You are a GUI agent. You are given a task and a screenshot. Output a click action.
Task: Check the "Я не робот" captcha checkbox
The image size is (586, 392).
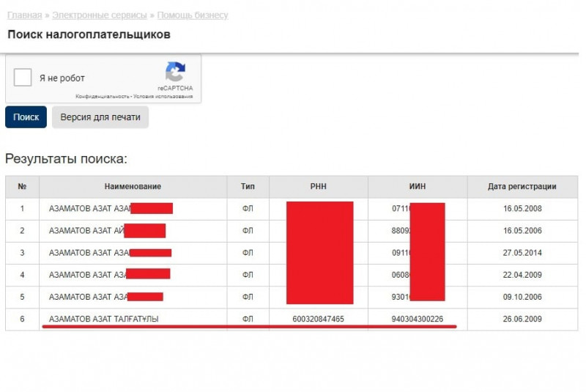[23, 78]
